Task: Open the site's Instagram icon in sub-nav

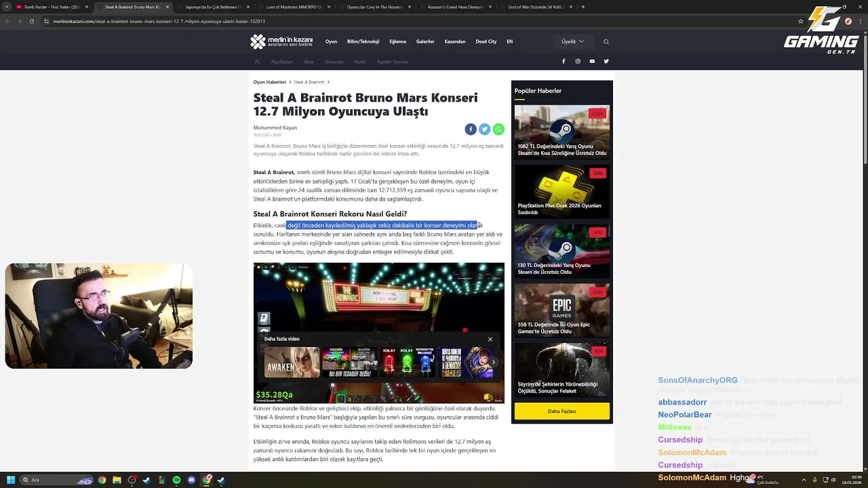Action: click(x=578, y=61)
